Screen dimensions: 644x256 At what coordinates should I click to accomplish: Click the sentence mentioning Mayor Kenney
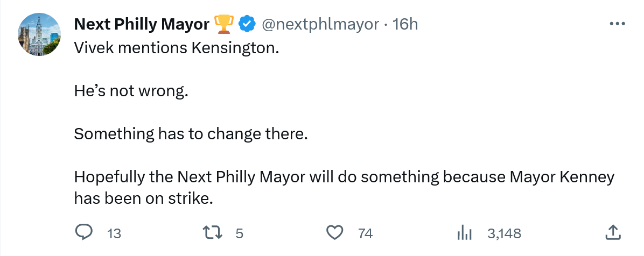[344, 177]
